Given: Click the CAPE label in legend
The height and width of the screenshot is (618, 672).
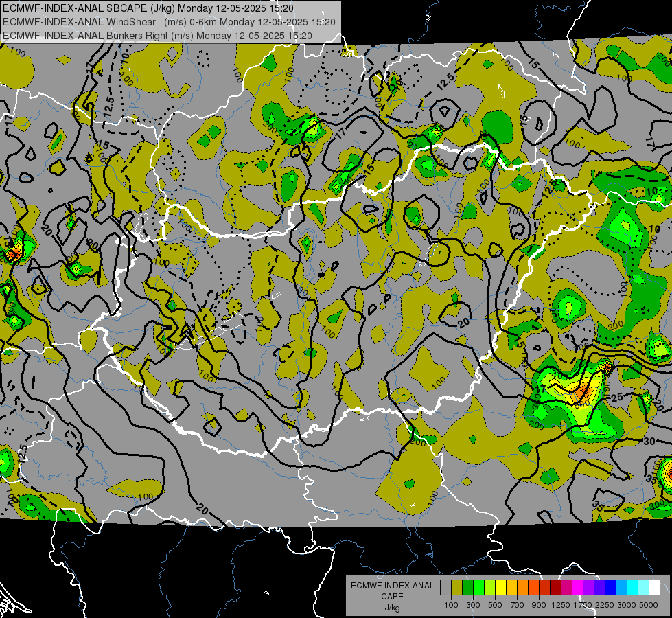Looking at the screenshot, I should click(x=392, y=597).
